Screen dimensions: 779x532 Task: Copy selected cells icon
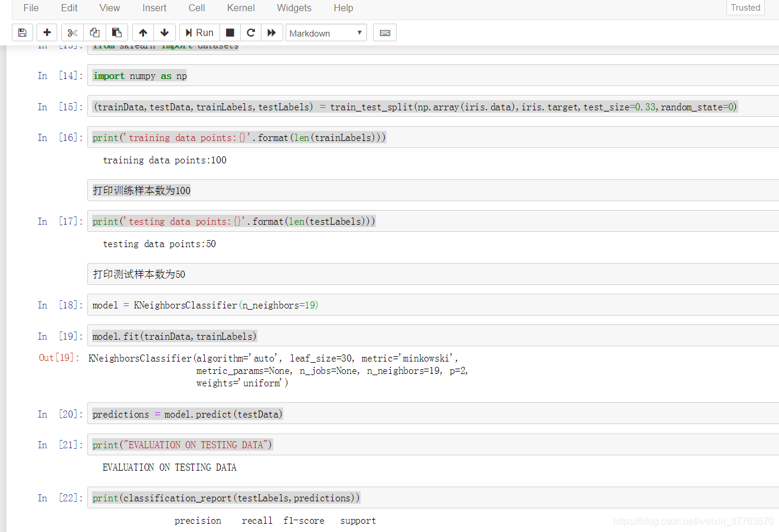(x=94, y=33)
